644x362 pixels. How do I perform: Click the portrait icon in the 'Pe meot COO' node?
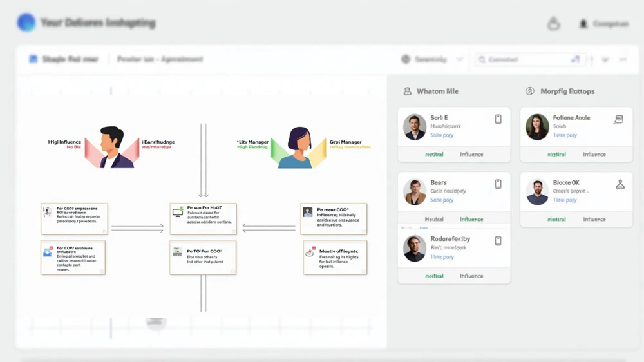click(308, 212)
